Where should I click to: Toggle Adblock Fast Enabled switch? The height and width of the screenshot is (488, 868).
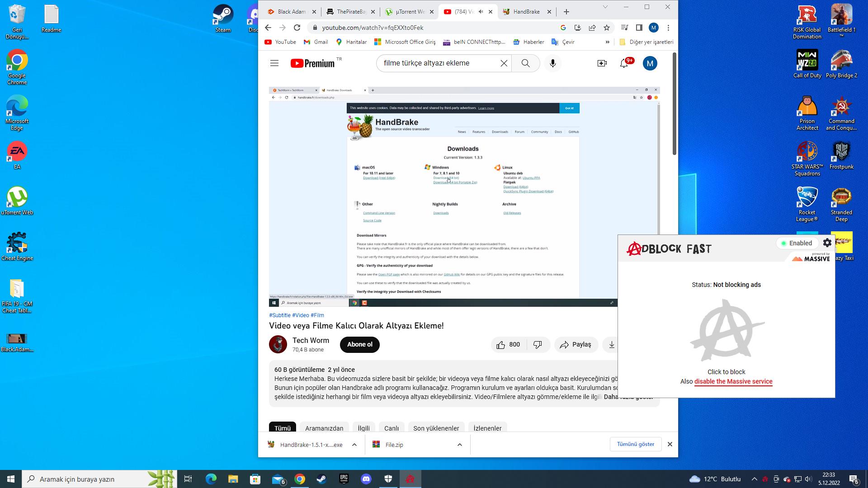796,243
